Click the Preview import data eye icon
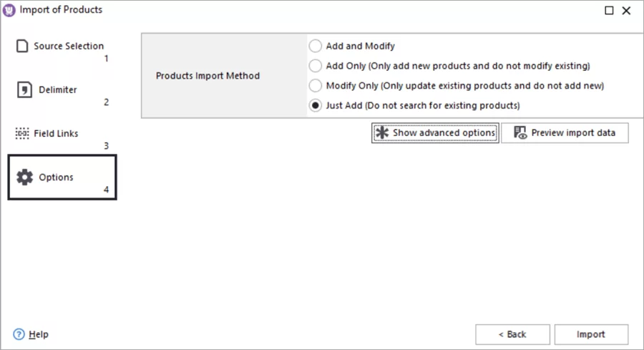Image resolution: width=644 pixels, height=350 pixels. click(x=520, y=133)
